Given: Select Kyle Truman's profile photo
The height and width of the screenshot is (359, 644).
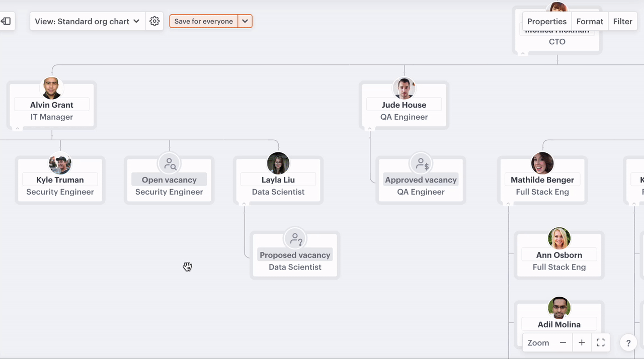Looking at the screenshot, I should [x=60, y=163].
